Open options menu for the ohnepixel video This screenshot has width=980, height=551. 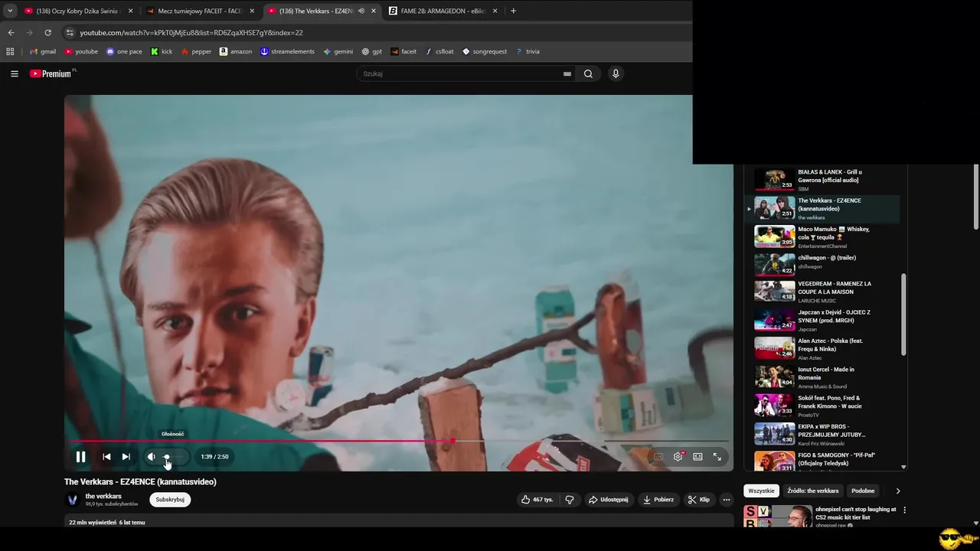(x=904, y=510)
